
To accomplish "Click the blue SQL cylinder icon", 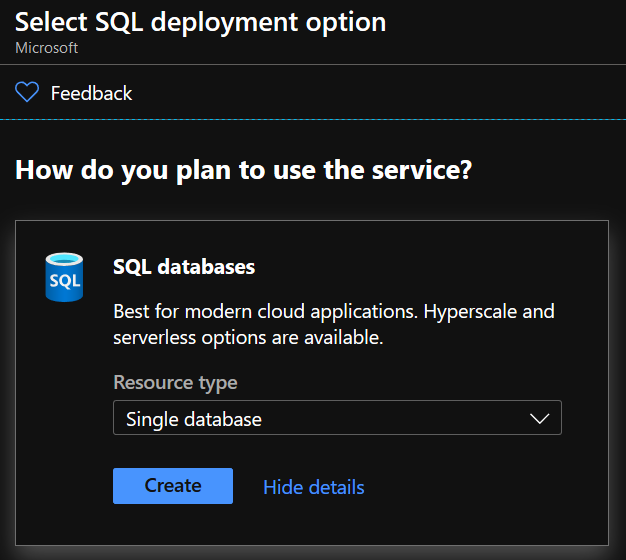I will pos(64,277).
